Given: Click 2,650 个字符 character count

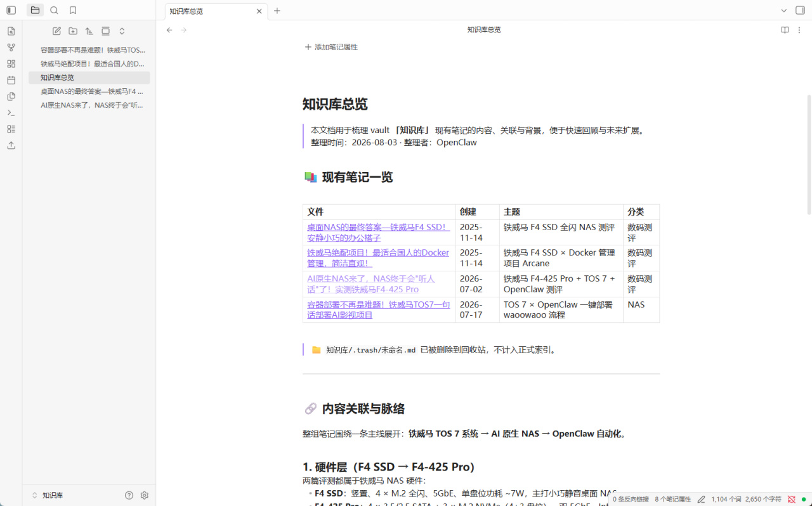Looking at the screenshot, I should point(763,500).
